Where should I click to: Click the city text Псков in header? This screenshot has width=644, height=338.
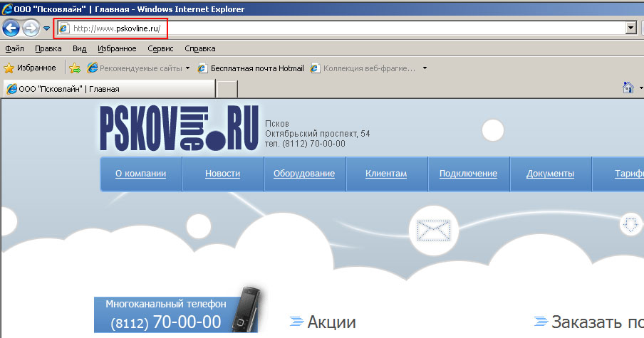[277, 124]
